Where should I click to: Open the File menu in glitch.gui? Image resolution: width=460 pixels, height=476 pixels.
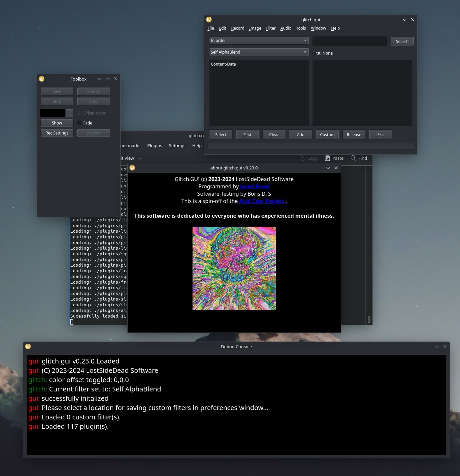[211, 28]
